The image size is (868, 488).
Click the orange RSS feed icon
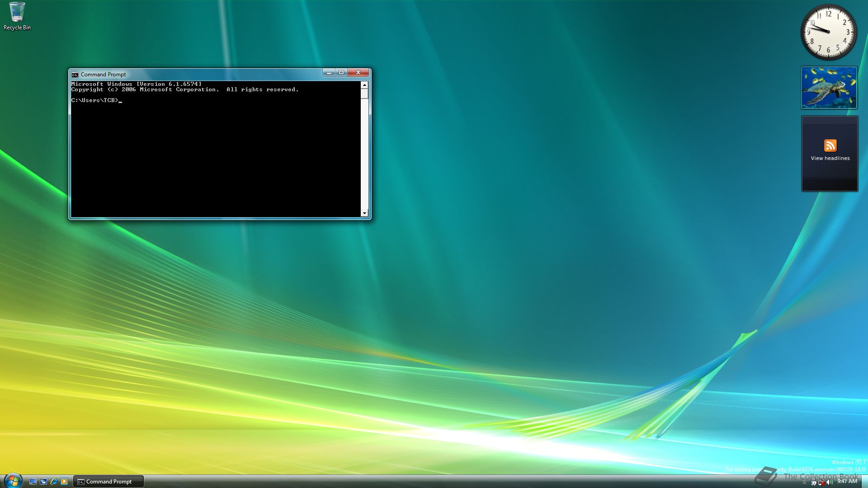coord(830,145)
